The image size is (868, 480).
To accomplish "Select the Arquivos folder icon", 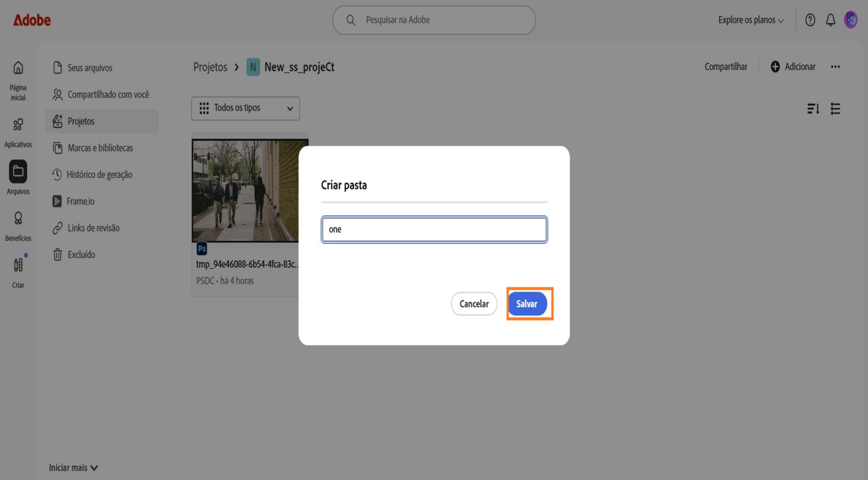I will [x=18, y=171].
